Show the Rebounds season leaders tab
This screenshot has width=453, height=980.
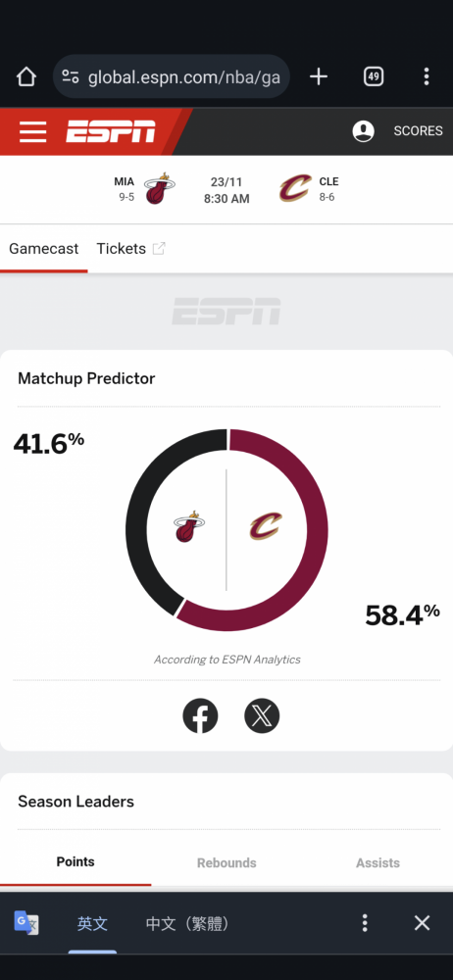point(226,863)
